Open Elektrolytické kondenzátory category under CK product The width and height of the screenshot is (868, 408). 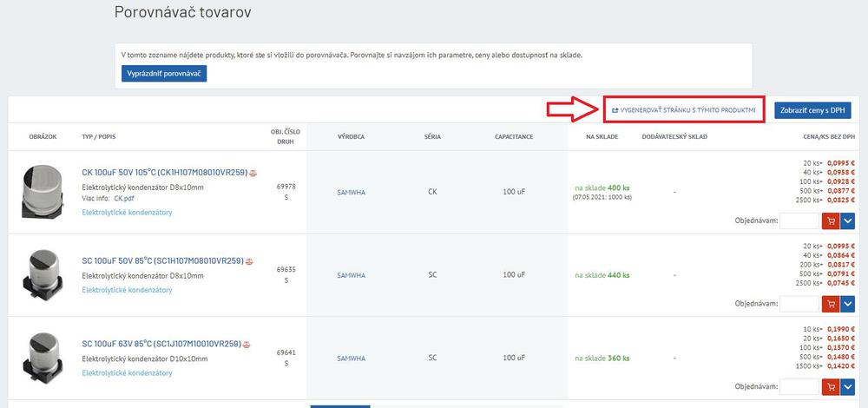[x=127, y=213]
